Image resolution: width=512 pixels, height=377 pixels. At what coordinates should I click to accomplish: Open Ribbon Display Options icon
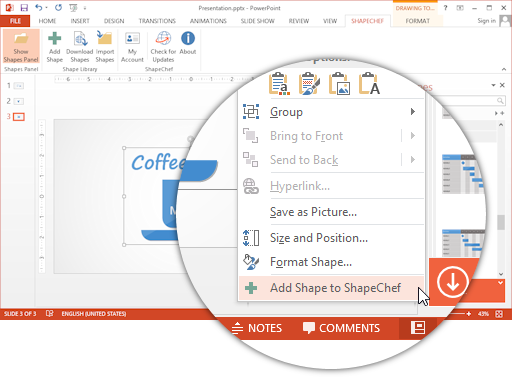[x=460, y=8]
